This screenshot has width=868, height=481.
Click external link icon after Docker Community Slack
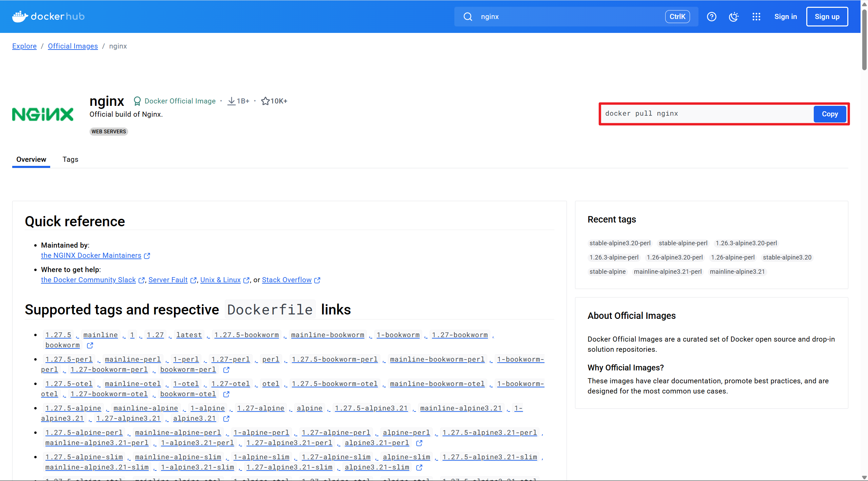click(141, 280)
